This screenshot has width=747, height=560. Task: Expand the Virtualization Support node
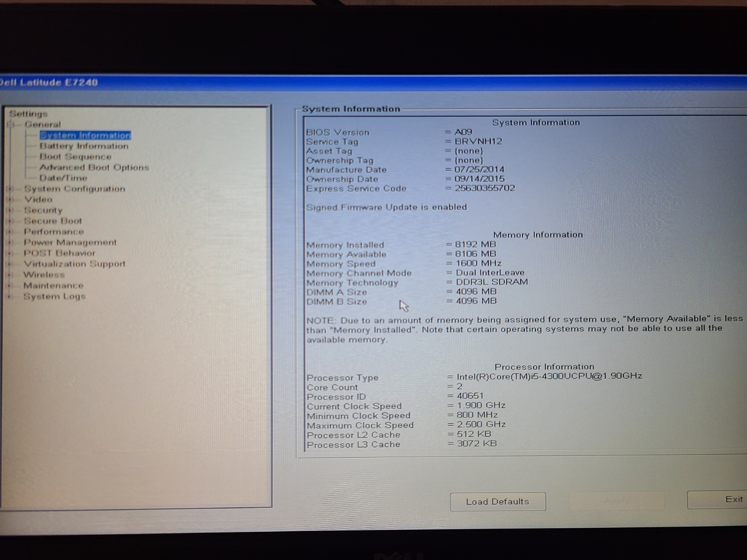[9, 264]
